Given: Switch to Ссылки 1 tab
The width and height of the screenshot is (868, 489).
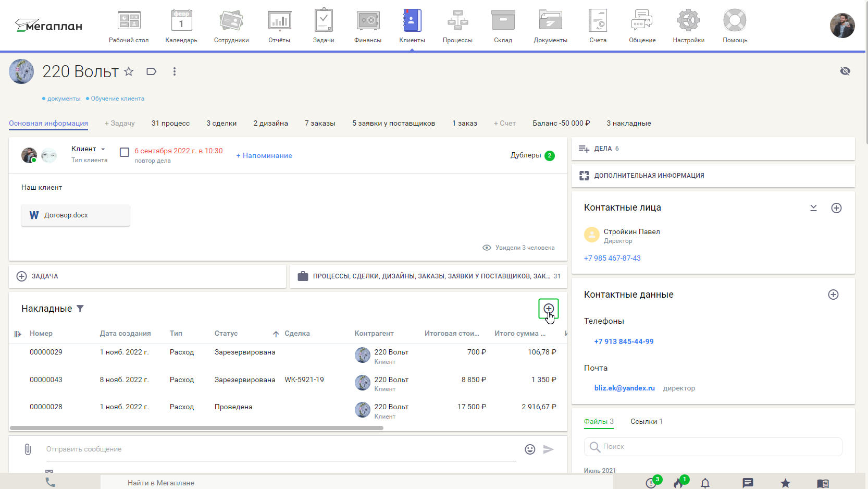Looking at the screenshot, I should coord(647,421).
